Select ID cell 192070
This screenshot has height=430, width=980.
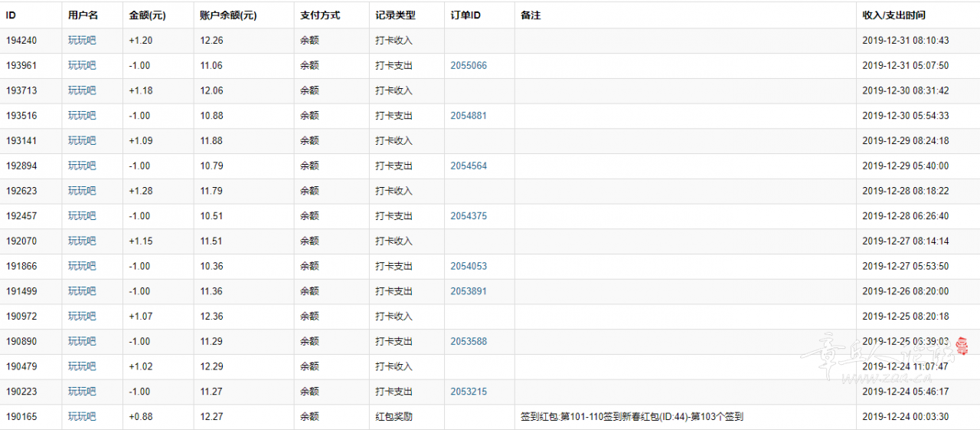tap(21, 241)
